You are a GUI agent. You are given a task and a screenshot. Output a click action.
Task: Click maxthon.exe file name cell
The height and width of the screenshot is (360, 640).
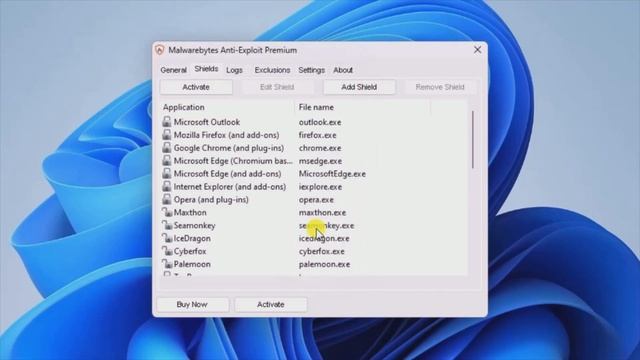coord(322,213)
